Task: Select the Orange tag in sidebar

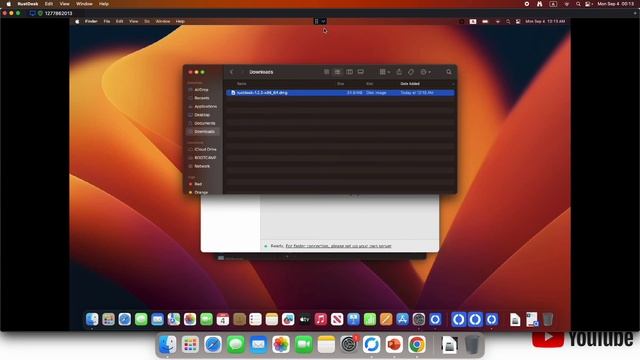Action: pos(201,192)
